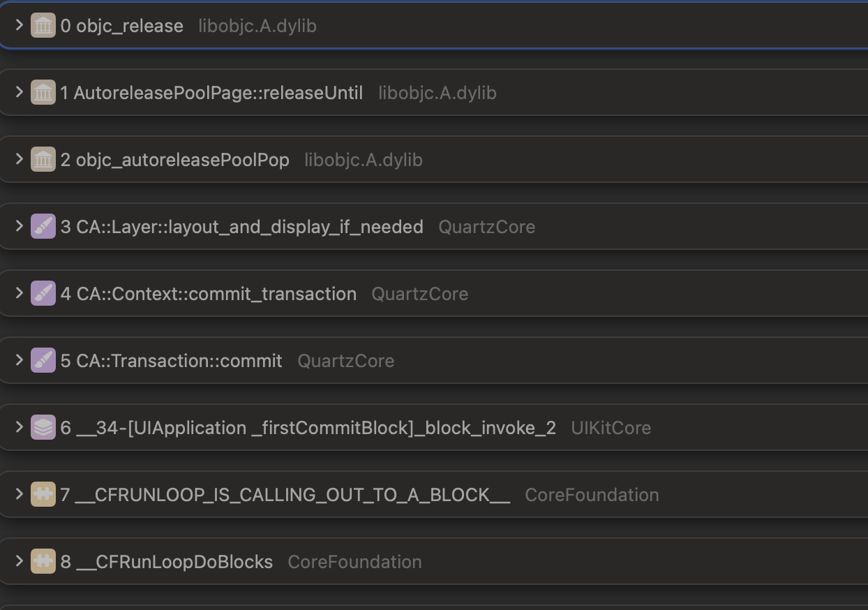Click the paintbrush icon beside CA::Context::commit_transaction
The width and height of the screenshot is (868, 610).
pos(43,294)
